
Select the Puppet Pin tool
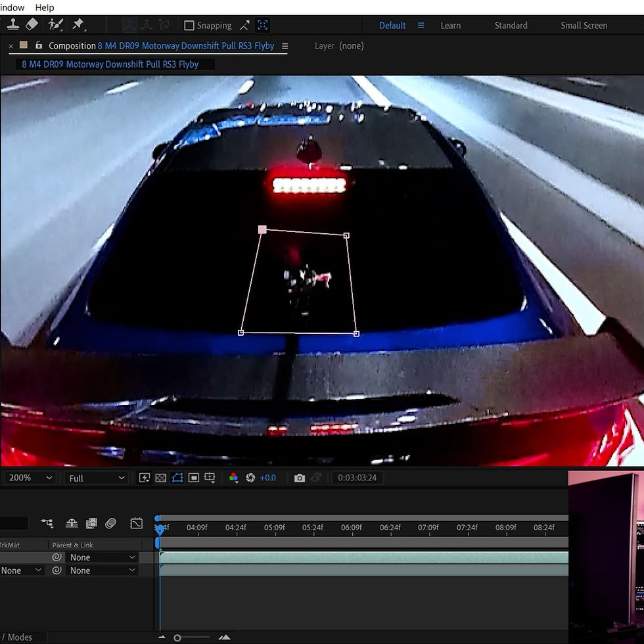tap(79, 25)
